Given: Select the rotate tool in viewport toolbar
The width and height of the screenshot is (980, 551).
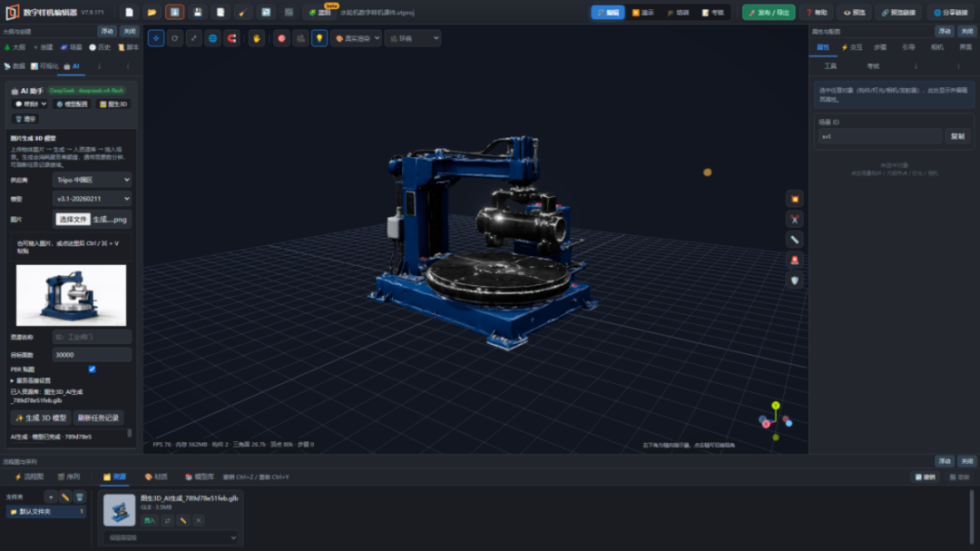Looking at the screenshot, I should (175, 38).
